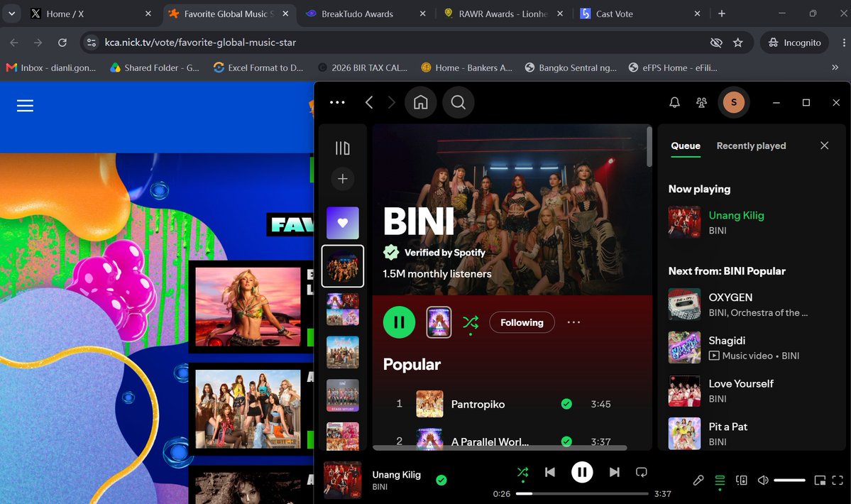The height and width of the screenshot is (504, 851).
Task: Switch to Cast Vote tab
Action: [639, 13]
